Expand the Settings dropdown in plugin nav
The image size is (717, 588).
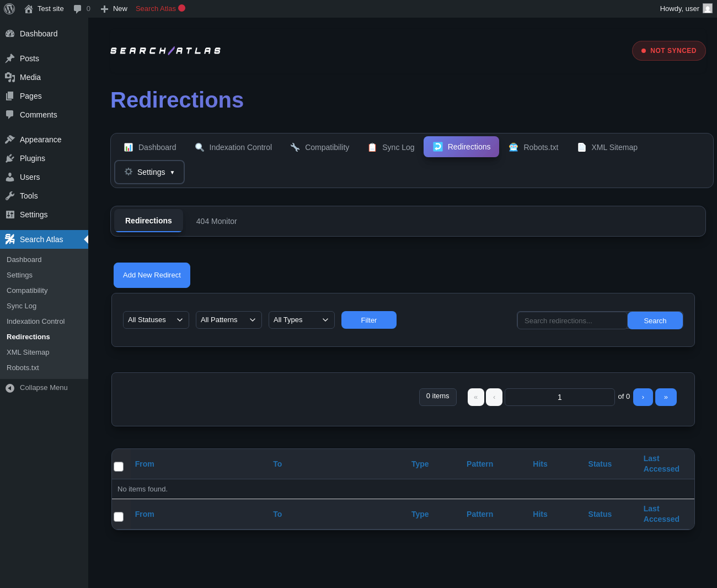[x=149, y=172]
